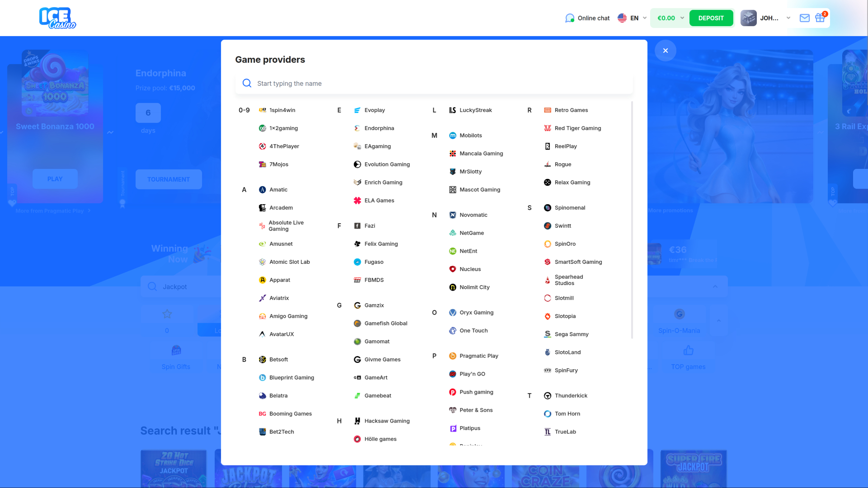Close the Game providers dialog
Screen dimensions: 868x488
(665, 51)
